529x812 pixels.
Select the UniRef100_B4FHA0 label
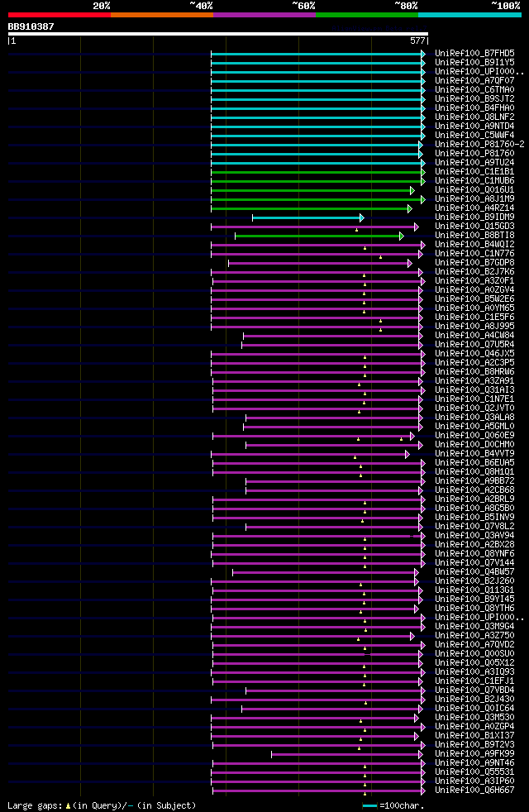pos(474,108)
